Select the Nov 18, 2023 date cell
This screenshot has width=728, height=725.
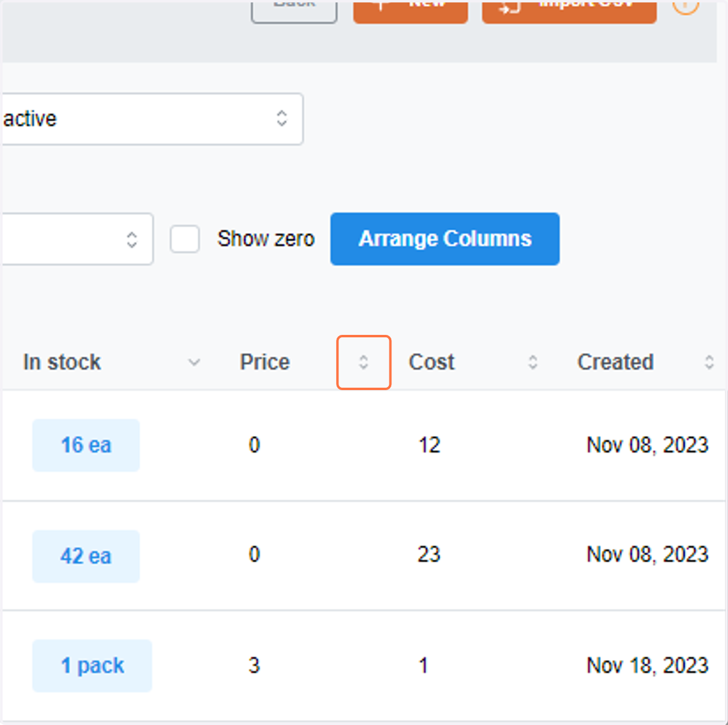[647, 666]
